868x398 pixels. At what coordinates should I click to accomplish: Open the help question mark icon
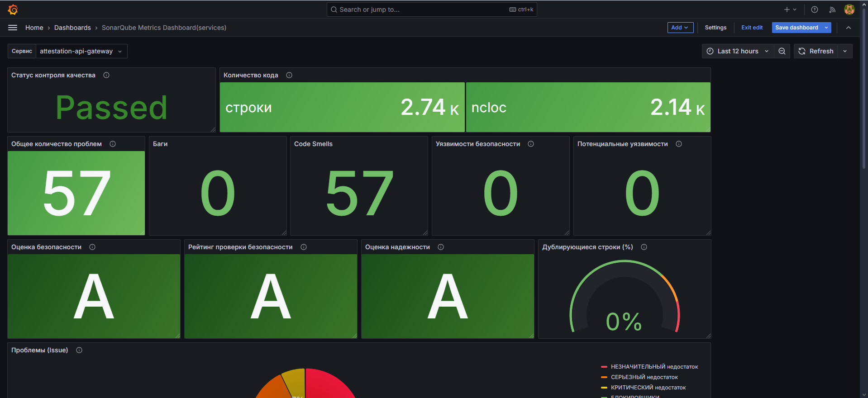pyautogui.click(x=814, y=9)
